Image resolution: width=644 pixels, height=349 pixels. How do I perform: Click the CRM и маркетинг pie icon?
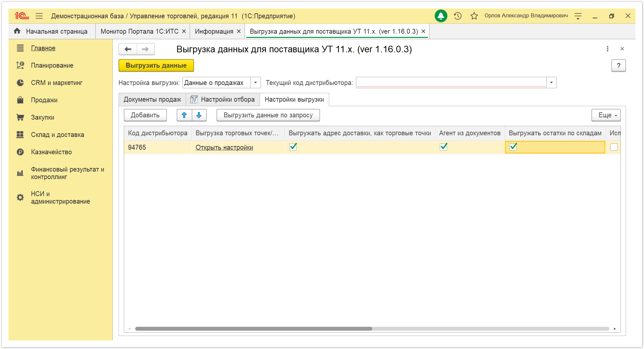(x=20, y=83)
